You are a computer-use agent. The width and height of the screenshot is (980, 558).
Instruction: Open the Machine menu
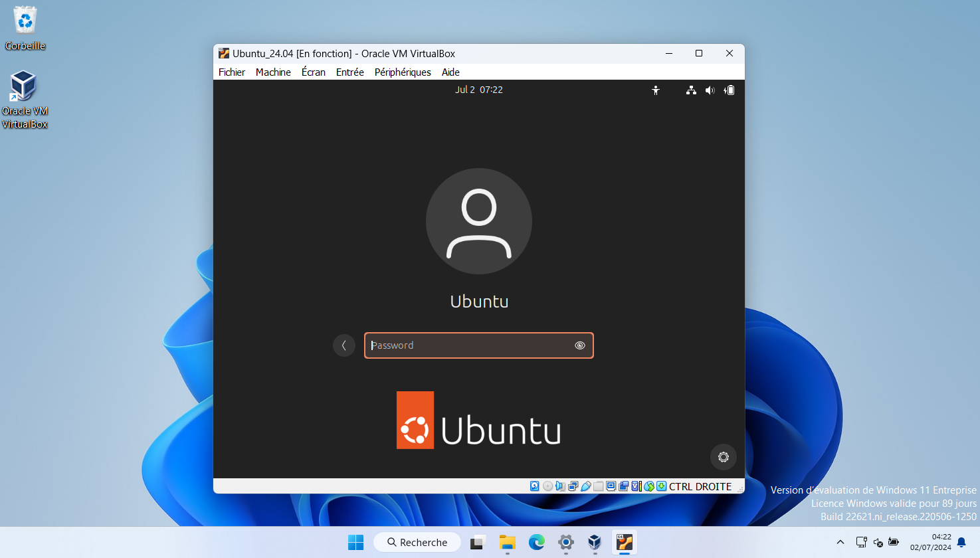(x=273, y=72)
